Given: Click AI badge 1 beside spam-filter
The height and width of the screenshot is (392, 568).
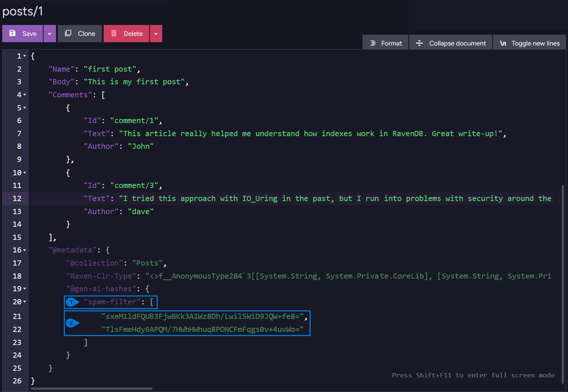Looking at the screenshot, I should 72,302.
